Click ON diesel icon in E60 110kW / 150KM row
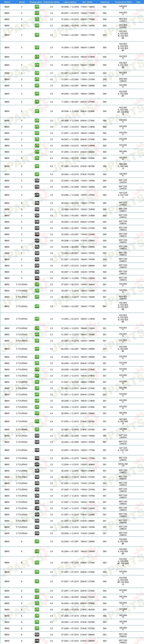This screenshot has width=144, height=644. pos(37,181)
